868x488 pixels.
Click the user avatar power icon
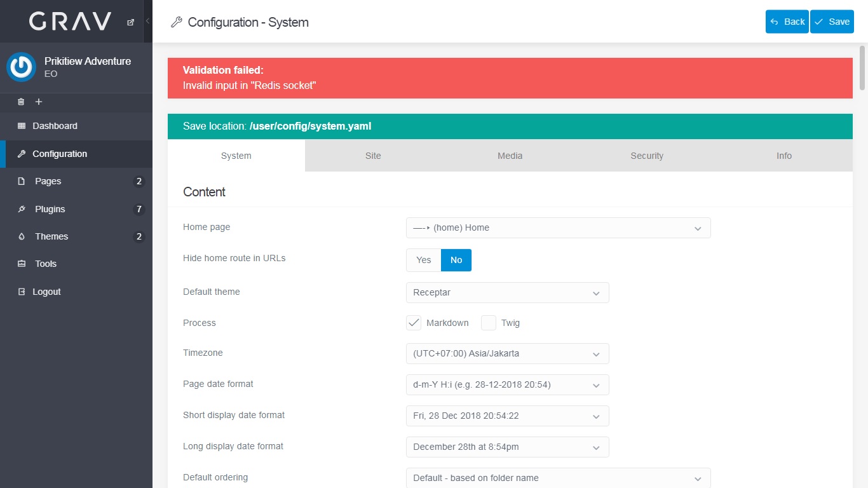pos(21,67)
